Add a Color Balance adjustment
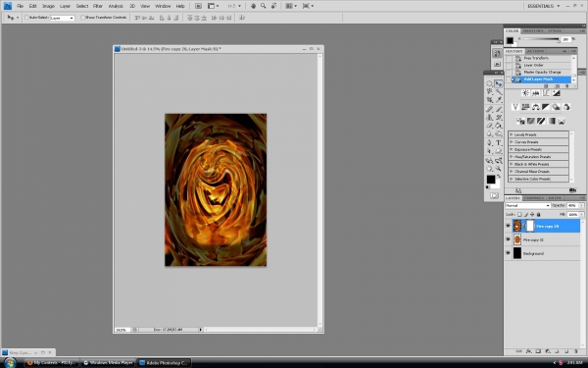 pos(535,107)
